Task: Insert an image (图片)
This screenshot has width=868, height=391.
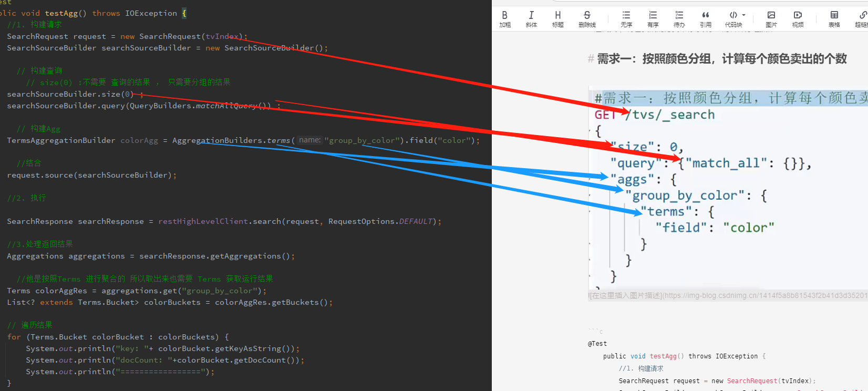Action: click(x=771, y=18)
